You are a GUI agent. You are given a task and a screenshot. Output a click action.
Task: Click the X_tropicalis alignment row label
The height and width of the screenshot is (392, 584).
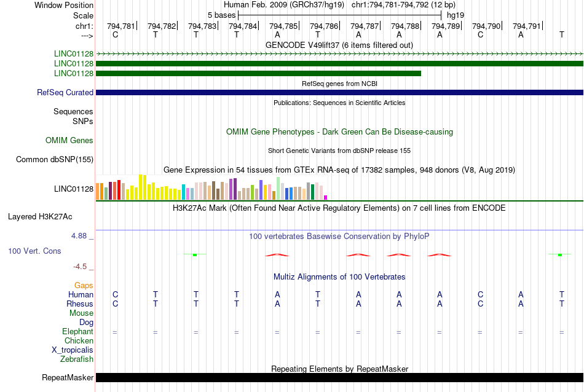[x=73, y=350]
